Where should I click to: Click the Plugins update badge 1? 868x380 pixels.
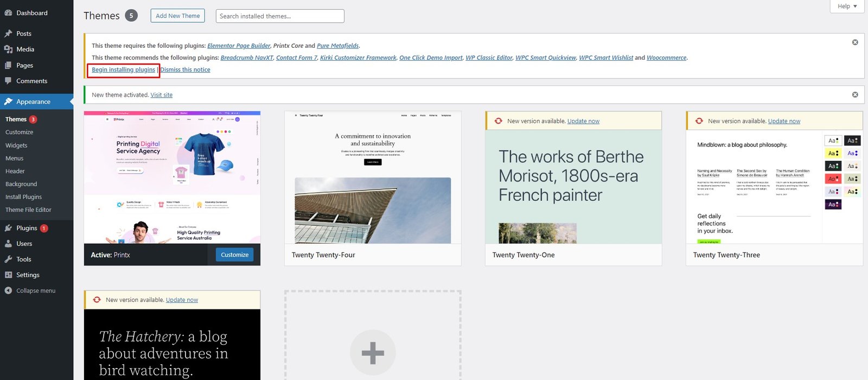[44, 229]
